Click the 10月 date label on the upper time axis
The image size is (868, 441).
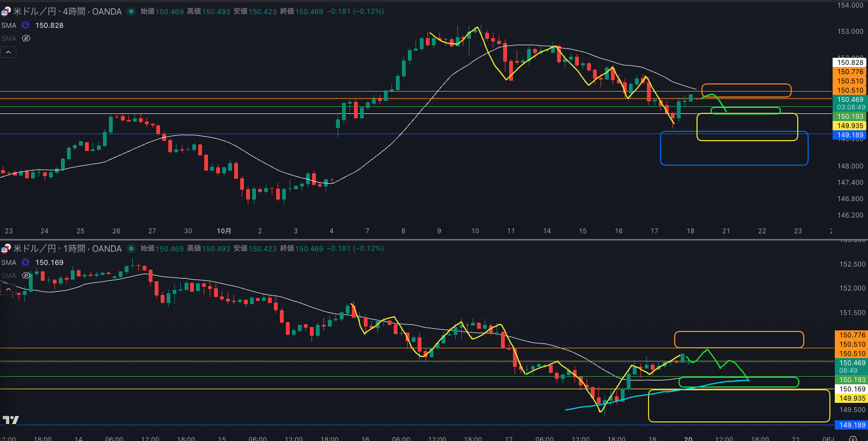click(224, 231)
